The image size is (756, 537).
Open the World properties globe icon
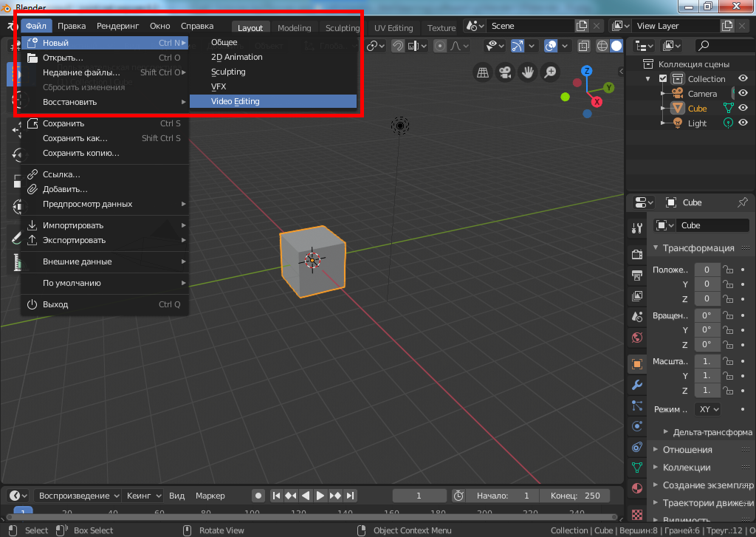(x=636, y=338)
